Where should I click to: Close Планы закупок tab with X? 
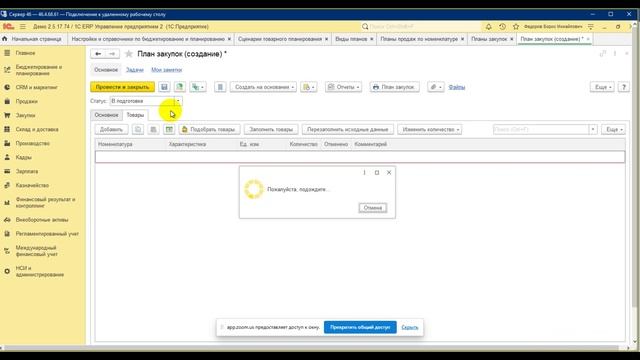click(x=511, y=39)
